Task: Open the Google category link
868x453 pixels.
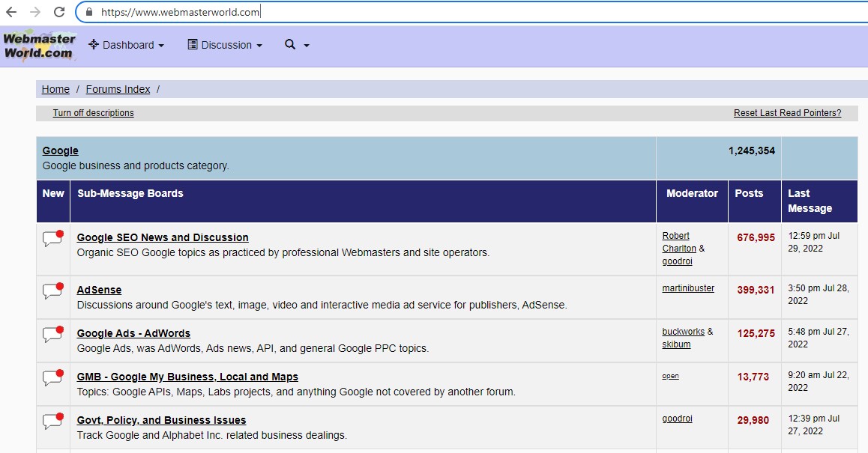Action: coord(60,151)
